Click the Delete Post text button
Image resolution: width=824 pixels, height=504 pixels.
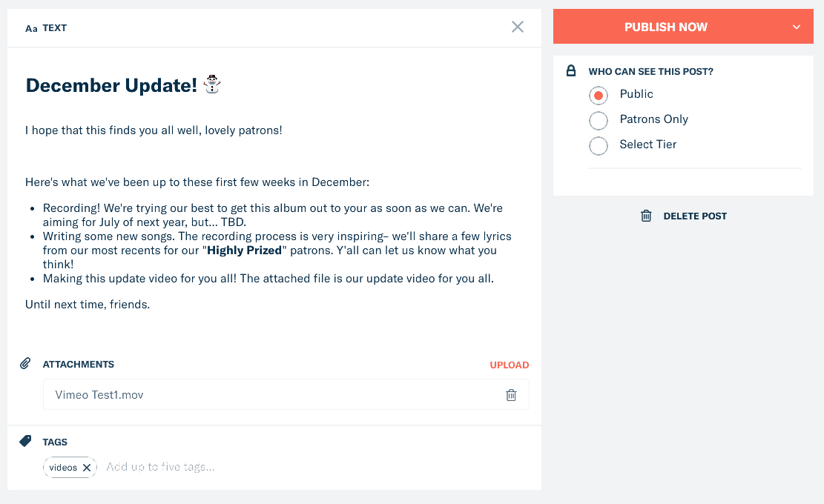(x=695, y=216)
